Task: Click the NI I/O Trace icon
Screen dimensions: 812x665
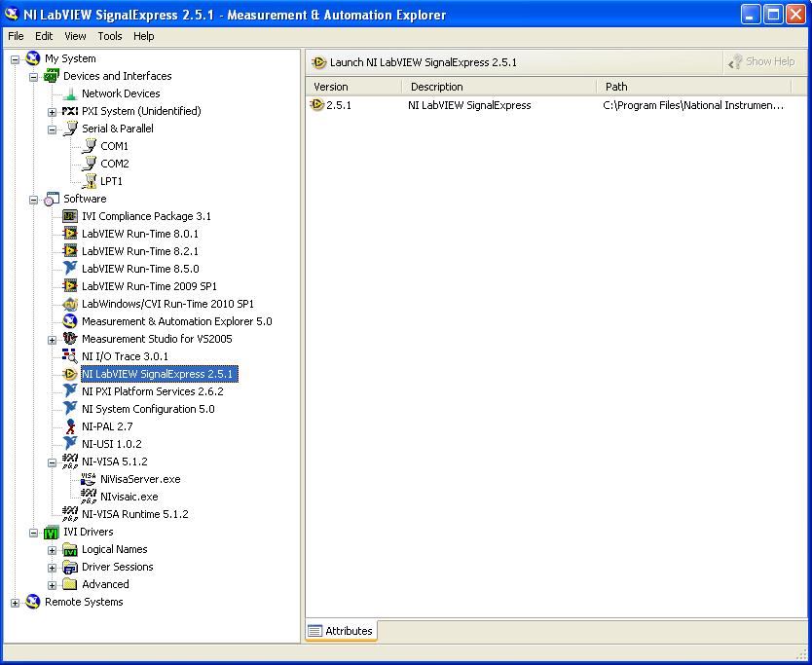Action: 70,356
